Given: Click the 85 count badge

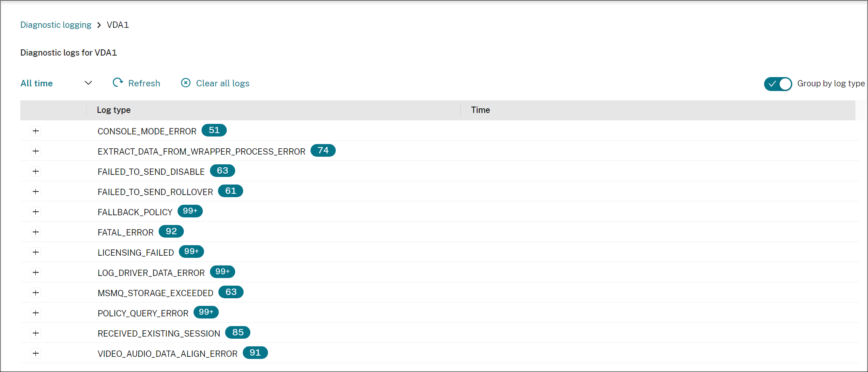Looking at the screenshot, I should pos(238,332).
